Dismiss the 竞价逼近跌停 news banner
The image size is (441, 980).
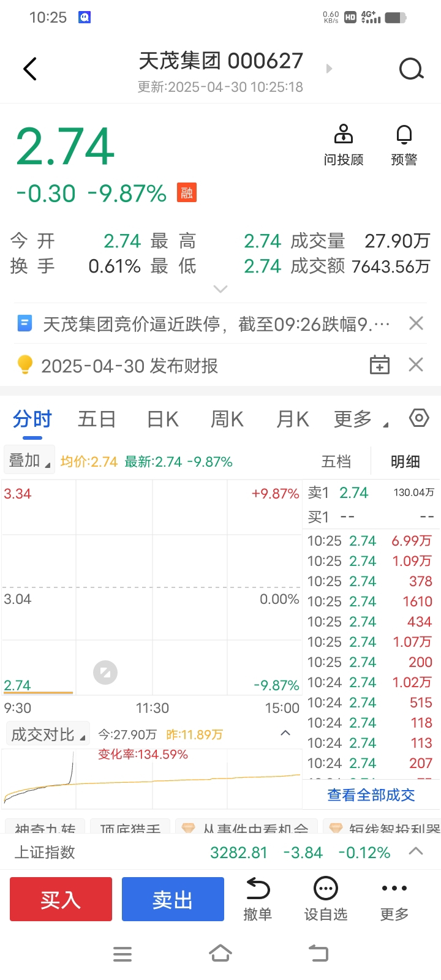click(416, 323)
